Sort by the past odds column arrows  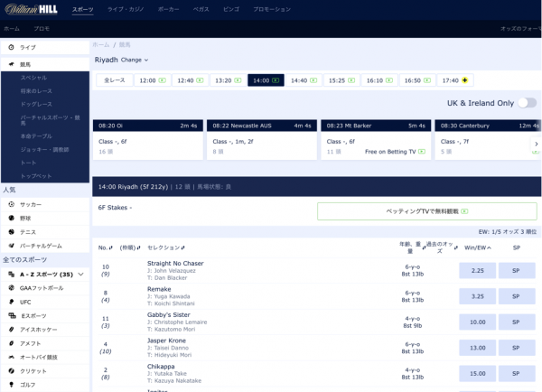coord(455,247)
